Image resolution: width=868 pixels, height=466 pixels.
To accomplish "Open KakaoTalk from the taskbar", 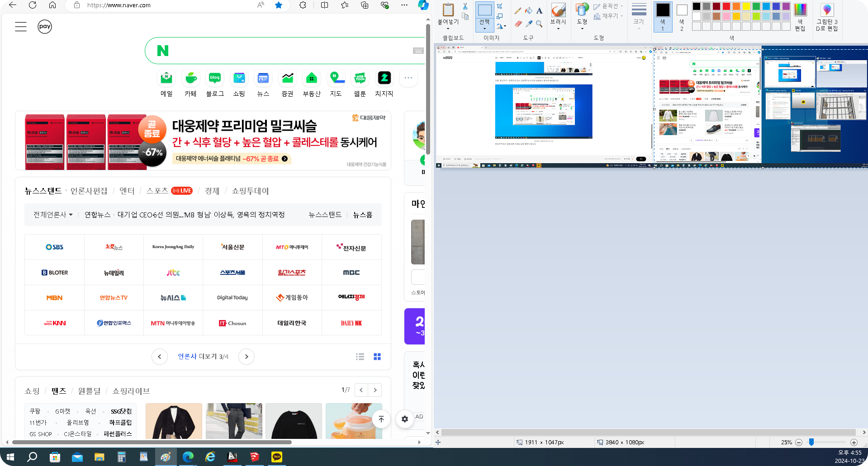I will tap(277, 457).
